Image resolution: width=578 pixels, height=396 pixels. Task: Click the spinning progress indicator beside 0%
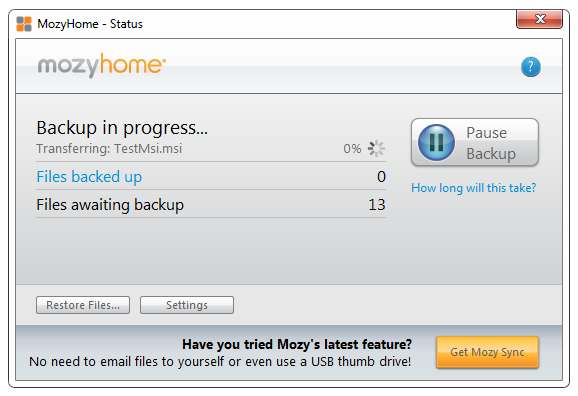tap(376, 149)
